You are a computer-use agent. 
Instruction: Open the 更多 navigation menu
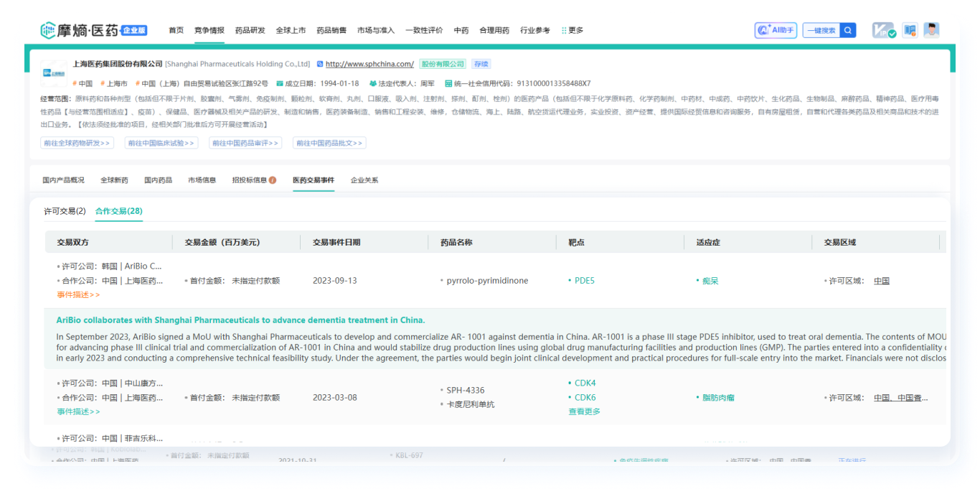pyautogui.click(x=573, y=30)
